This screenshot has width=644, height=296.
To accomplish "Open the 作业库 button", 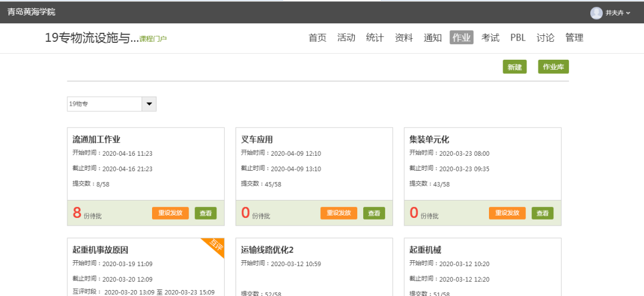I will pyautogui.click(x=553, y=67).
